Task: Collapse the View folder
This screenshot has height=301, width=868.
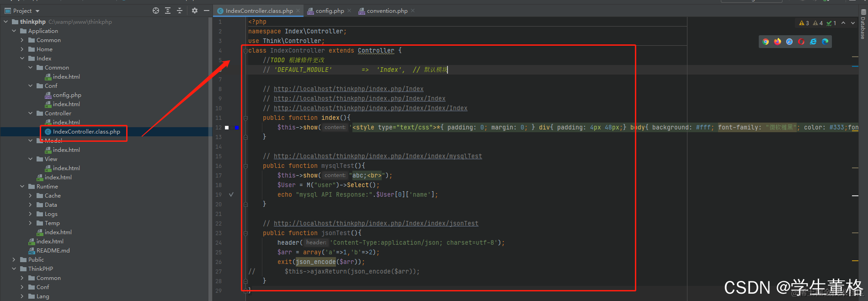Action: coord(30,159)
